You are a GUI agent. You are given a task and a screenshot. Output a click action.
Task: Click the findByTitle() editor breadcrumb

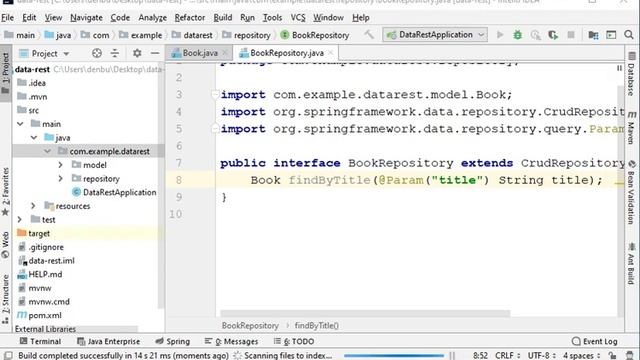[316, 325]
